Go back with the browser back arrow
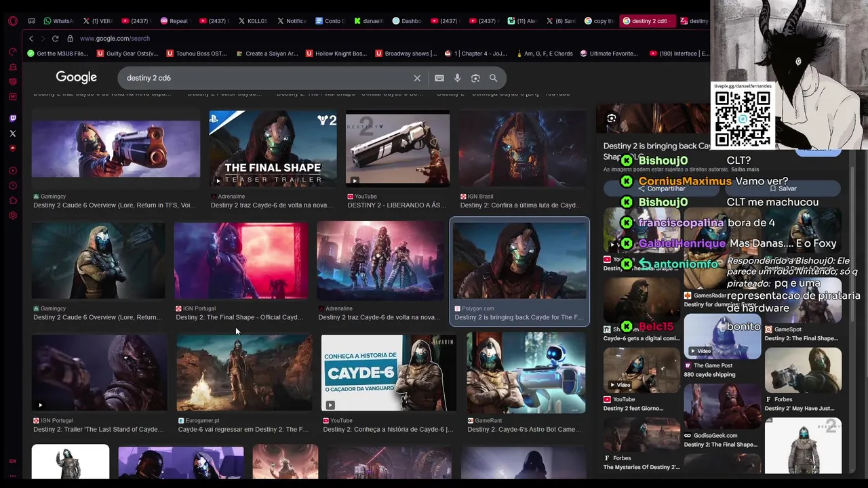868x488 pixels. (31, 39)
